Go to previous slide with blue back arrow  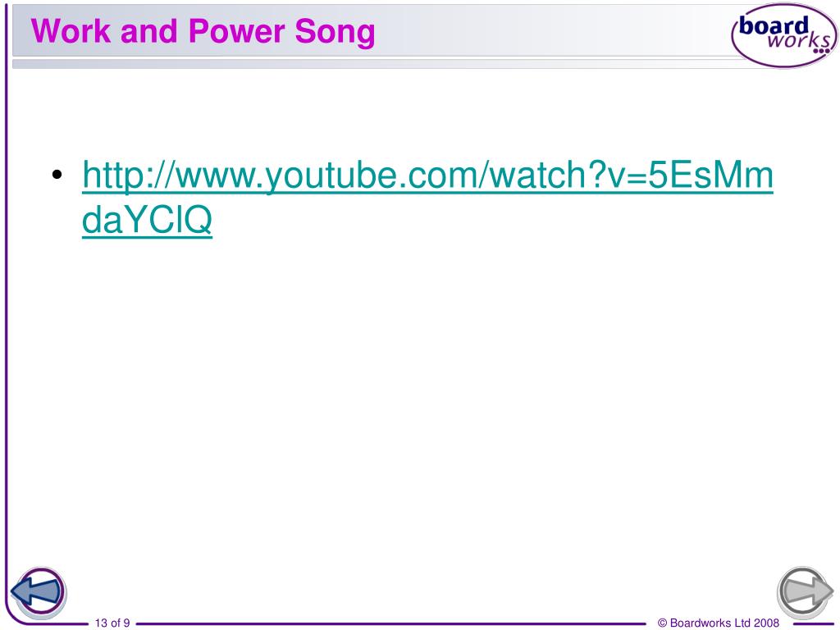click(38, 592)
